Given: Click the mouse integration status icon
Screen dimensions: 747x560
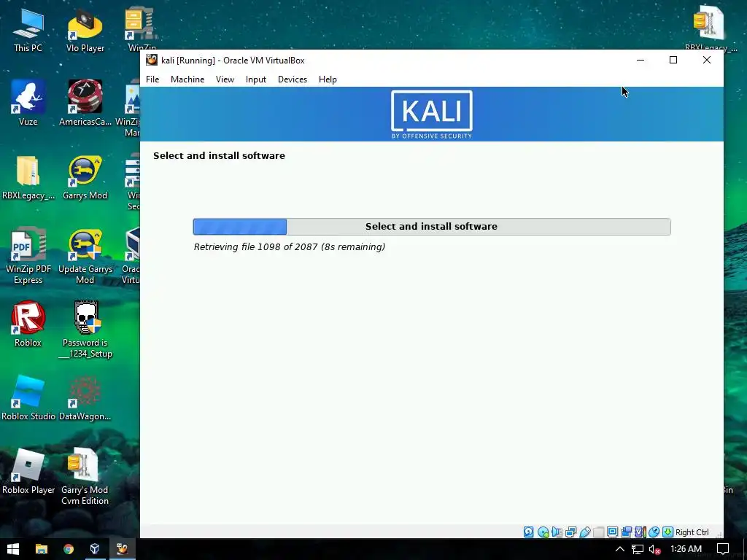Looking at the screenshot, I should (x=654, y=532).
